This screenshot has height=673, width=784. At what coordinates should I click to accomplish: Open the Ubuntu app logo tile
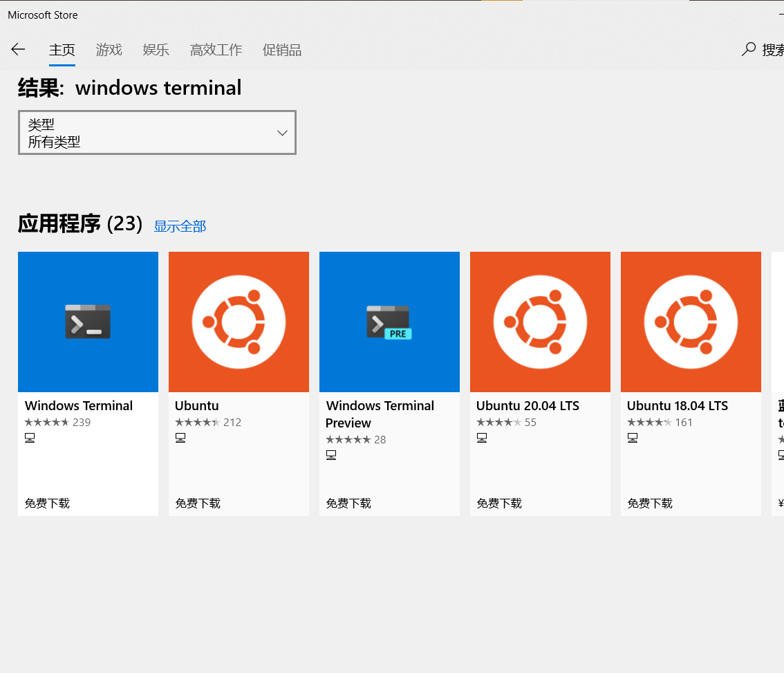tap(239, 322)
